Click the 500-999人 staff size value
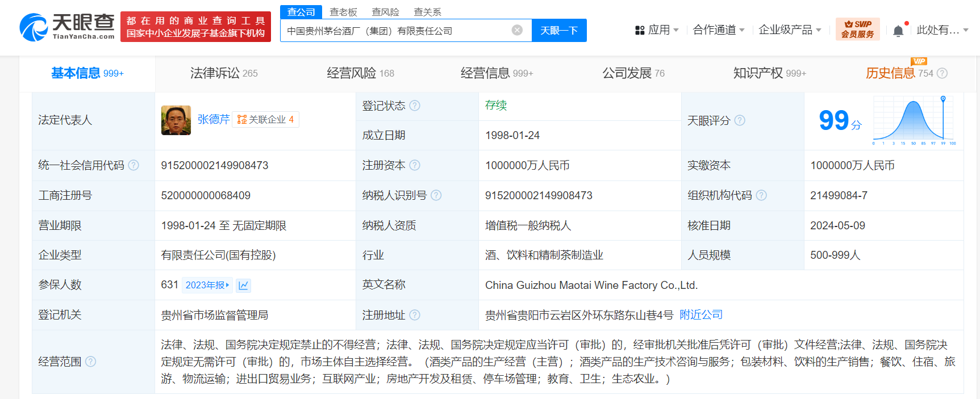This screenshot has width=980, height=399. click(x=835, y=255)
